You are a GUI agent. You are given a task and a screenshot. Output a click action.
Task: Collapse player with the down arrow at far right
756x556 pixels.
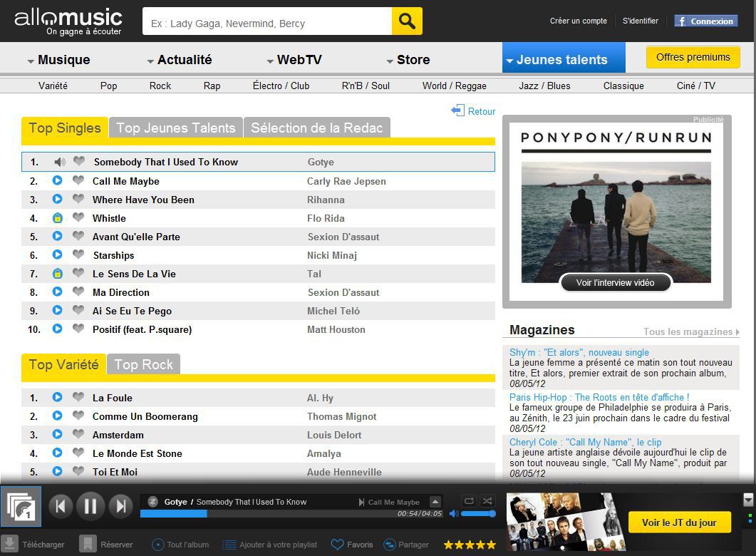(748, 499)
